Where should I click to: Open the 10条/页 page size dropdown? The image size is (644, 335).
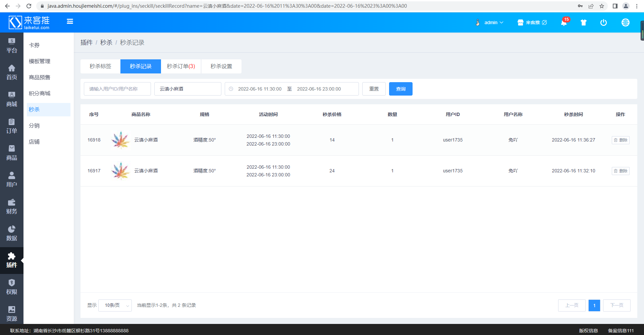pyautogui.click(x=115, y=305)
